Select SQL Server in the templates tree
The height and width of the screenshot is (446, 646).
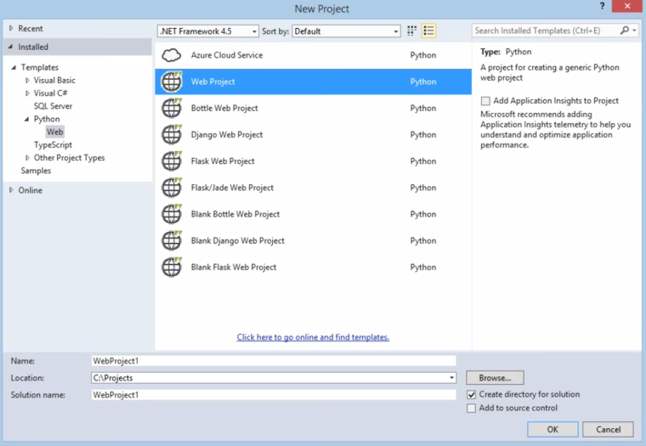click(x=53, y=106)
